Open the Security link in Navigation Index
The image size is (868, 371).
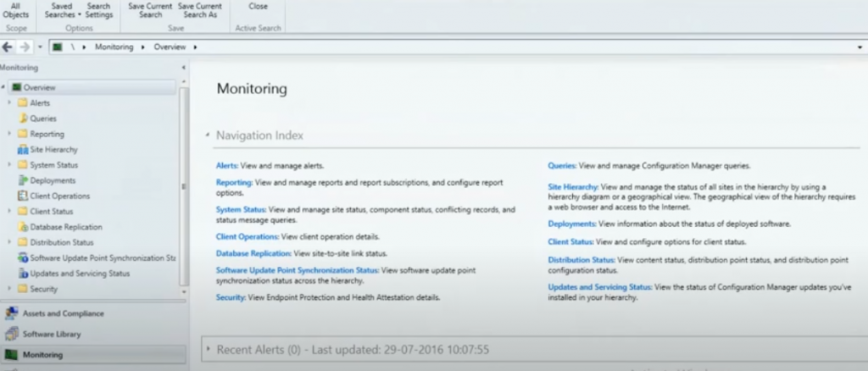231,297
